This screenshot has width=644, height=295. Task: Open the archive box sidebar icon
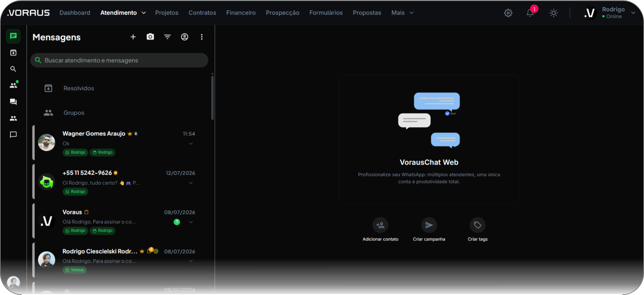click(x=13, y=53)
